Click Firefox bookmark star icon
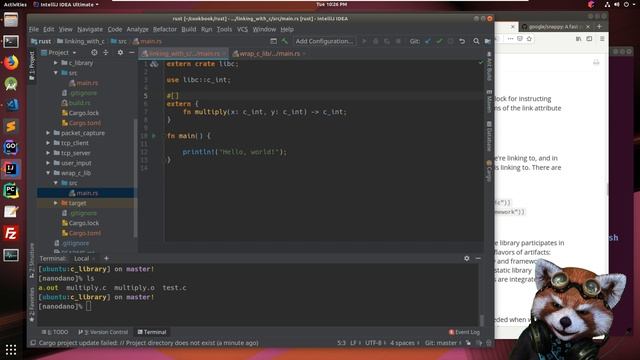The height and width of the screenshot is (360, 640). coord(529,39)
